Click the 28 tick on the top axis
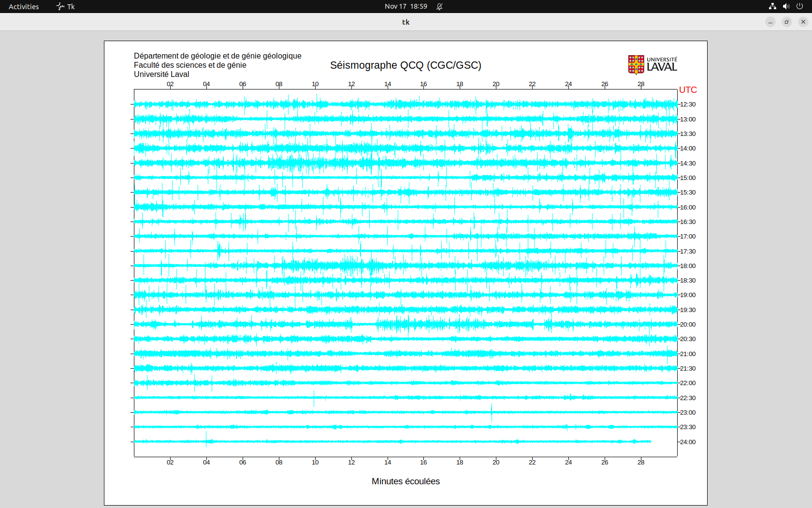The width and height of the screenshot is (812, 508). click(x=641, y=84)
